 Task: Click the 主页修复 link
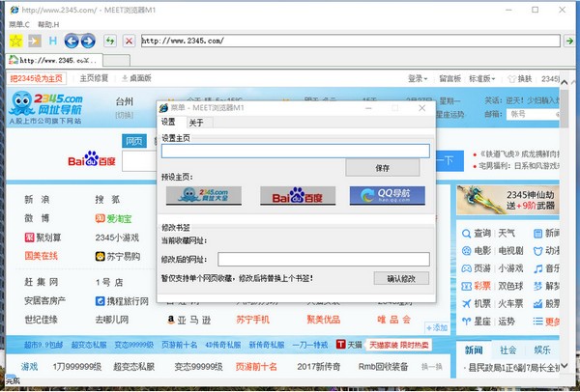[94, 78]
